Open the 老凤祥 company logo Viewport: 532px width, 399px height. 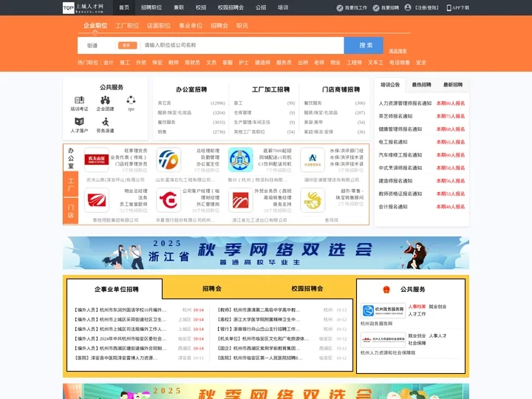pos(313,200)
